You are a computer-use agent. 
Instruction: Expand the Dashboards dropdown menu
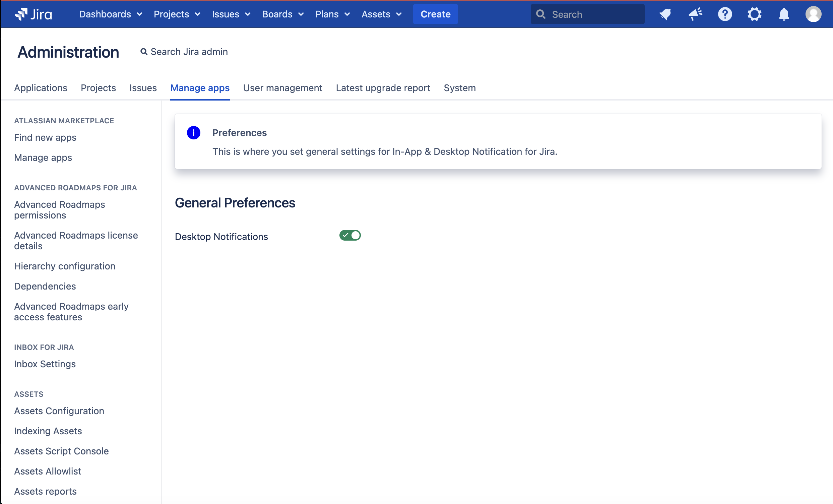[110, 14]
